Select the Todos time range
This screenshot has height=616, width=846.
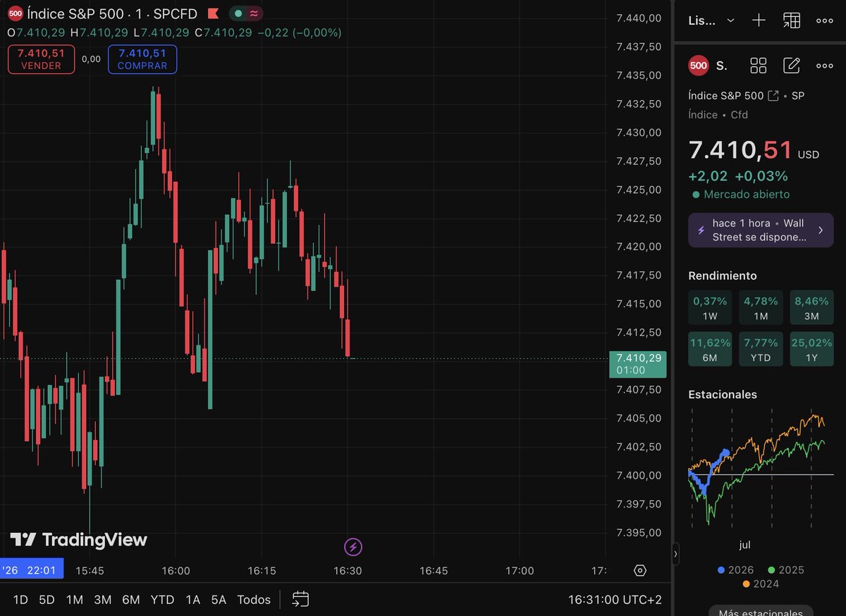point(254,600)
